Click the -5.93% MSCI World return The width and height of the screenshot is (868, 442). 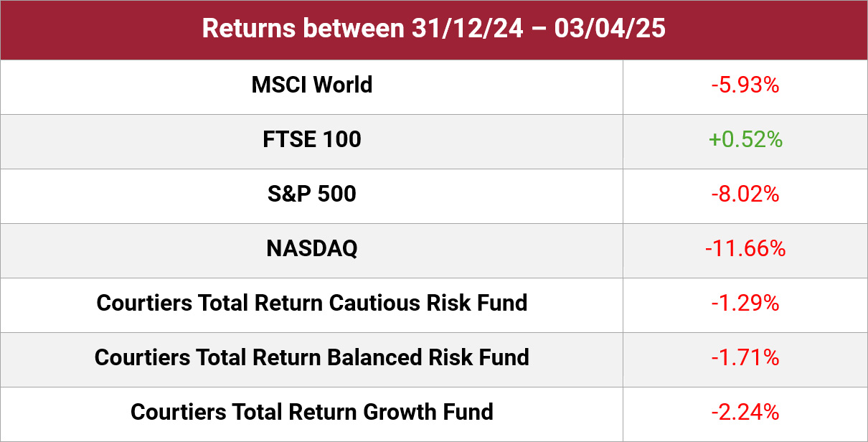745,85
